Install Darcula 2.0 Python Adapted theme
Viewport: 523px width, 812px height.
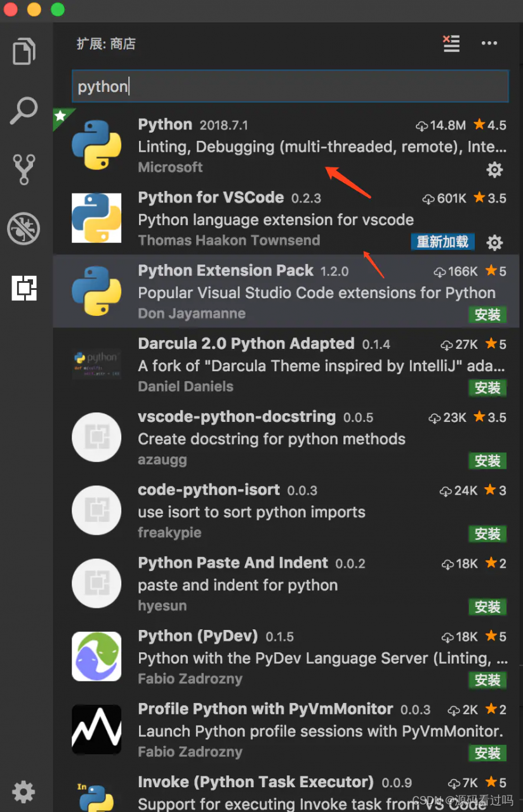[487, 388]
